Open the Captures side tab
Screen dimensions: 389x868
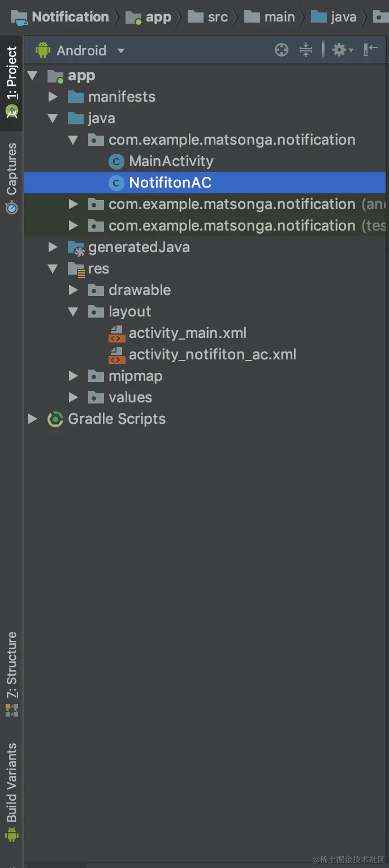coord(11,179)
